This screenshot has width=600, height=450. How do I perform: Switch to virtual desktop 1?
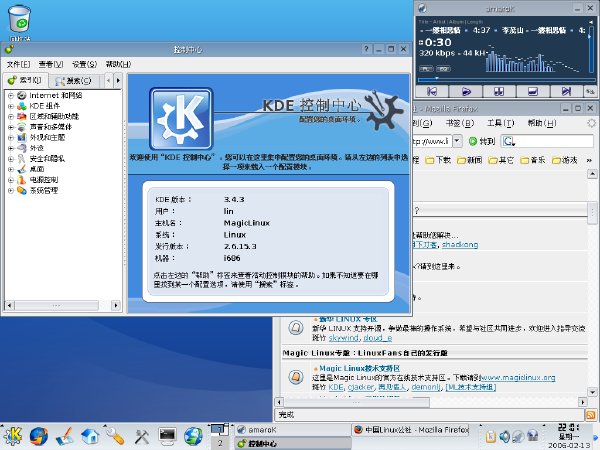coord(220,429)
